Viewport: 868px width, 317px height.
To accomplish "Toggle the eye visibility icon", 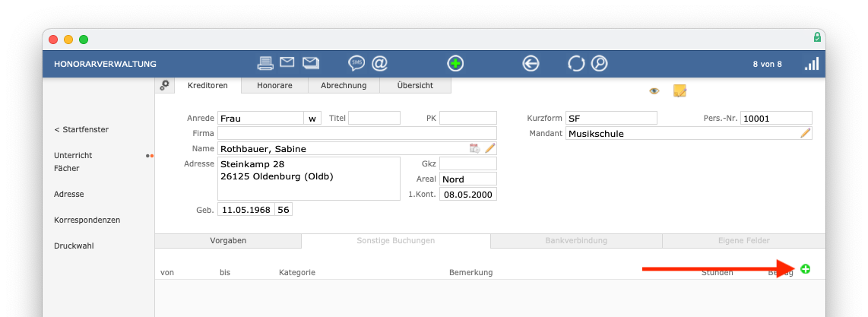I will pos(654,91).
